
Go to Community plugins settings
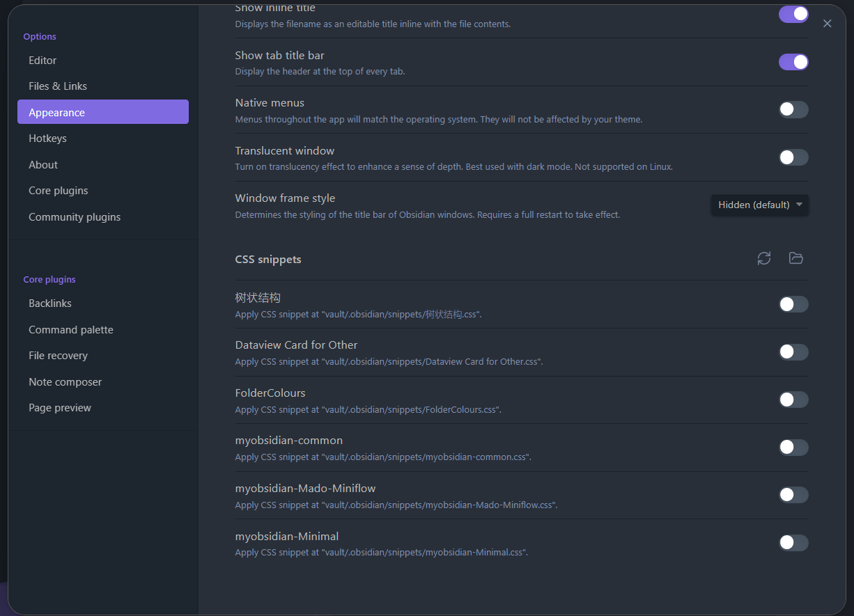pos(75,216)
